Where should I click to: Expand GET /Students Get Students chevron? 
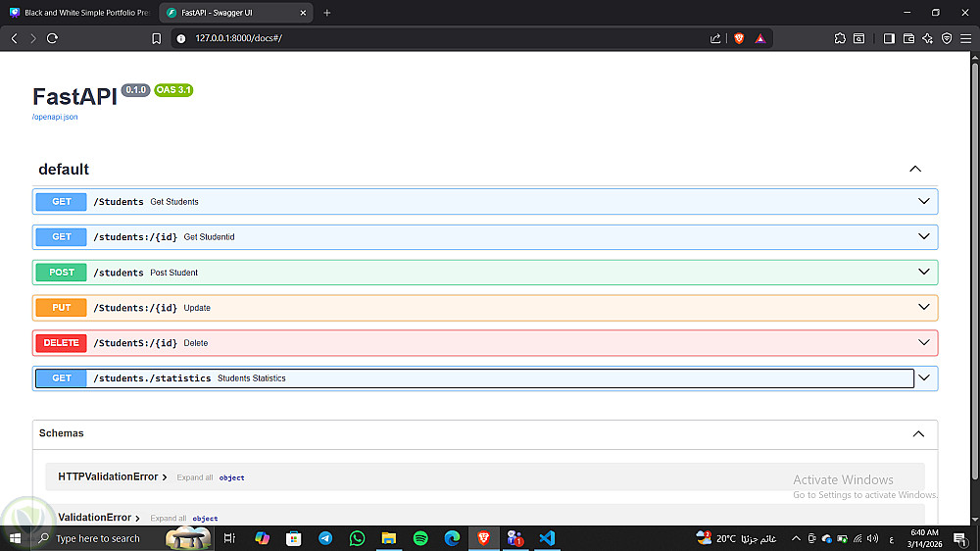924,201
